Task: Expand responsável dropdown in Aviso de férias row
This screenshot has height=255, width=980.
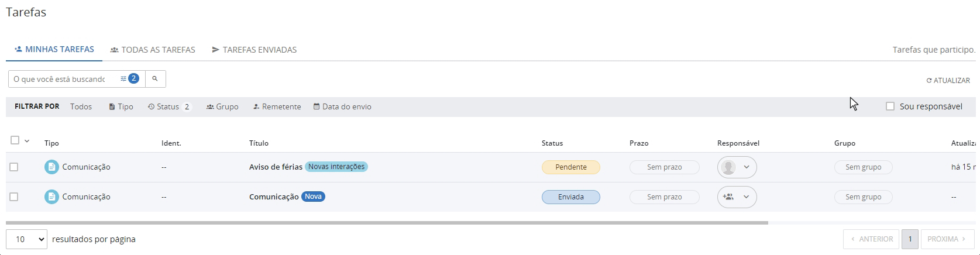Action: coord(747,167)
